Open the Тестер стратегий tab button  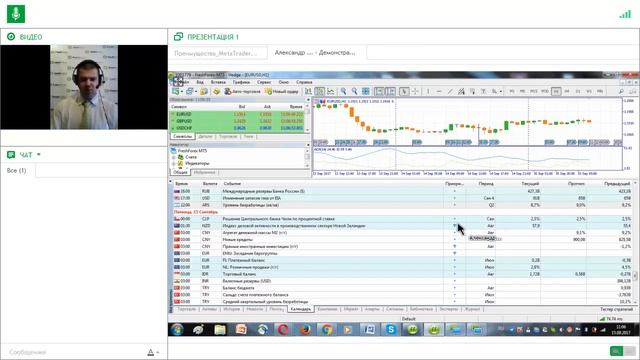click(616, 309)
